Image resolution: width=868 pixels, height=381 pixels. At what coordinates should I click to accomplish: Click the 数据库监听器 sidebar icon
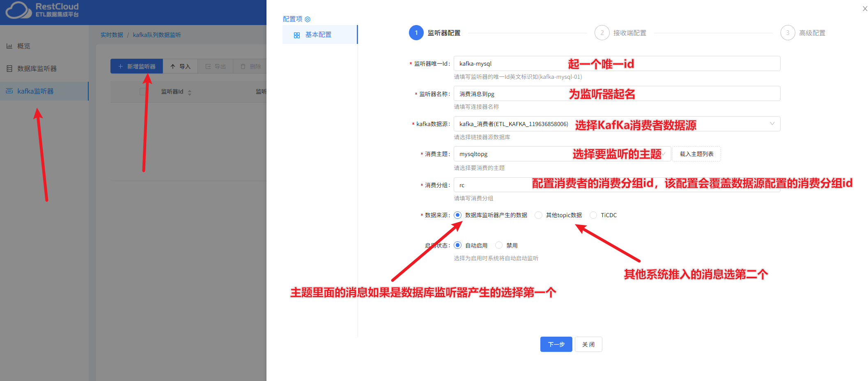[x=9, y=69]
